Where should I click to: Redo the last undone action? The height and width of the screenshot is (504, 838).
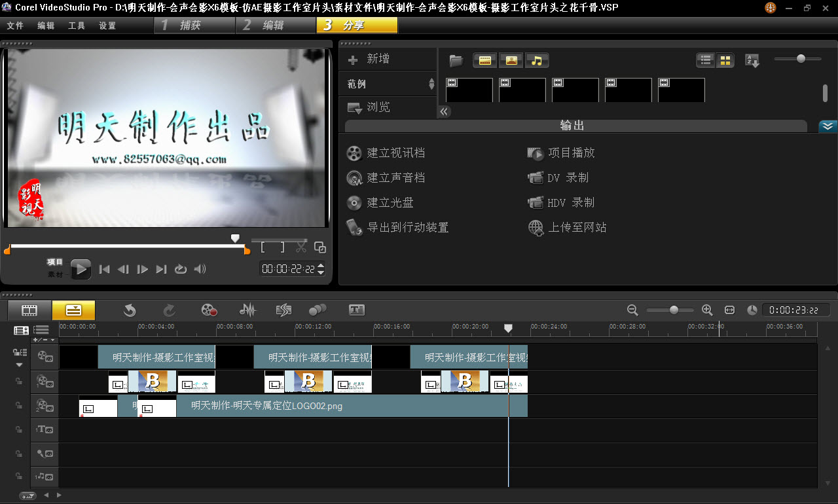pyautogui.click(x=169, y=310)
